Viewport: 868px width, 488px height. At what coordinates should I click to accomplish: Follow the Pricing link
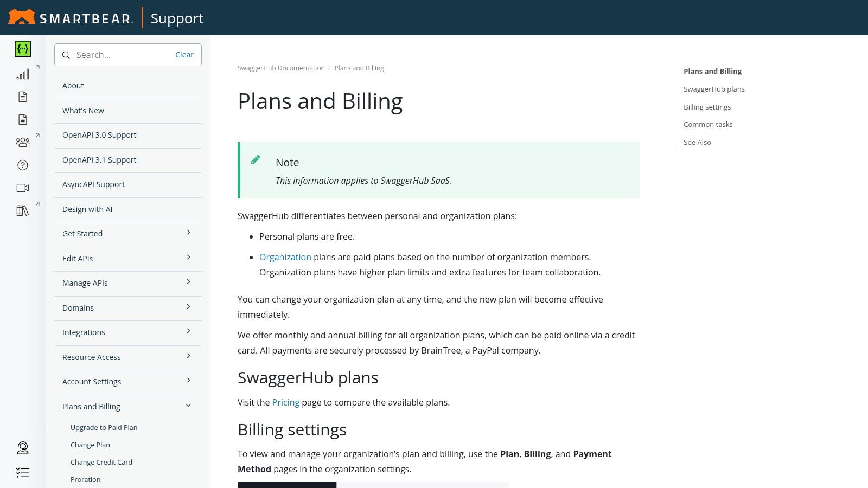coord(286,402)
